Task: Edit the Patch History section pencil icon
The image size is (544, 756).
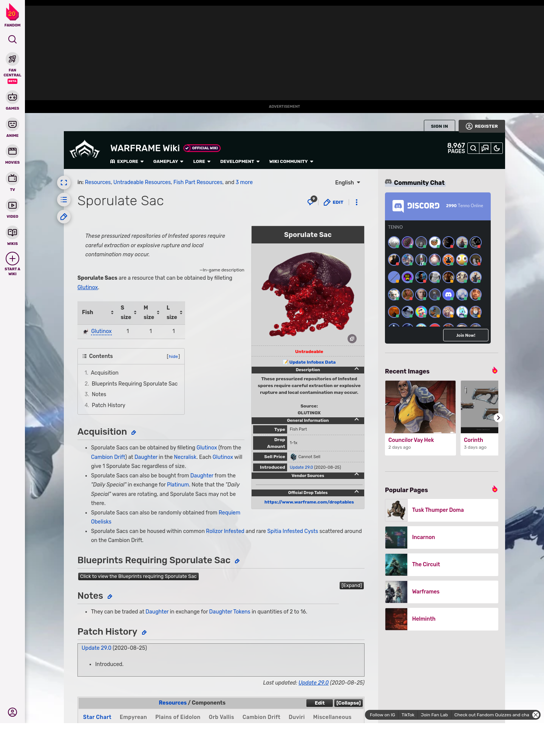Action: click(x=144, y=632)
